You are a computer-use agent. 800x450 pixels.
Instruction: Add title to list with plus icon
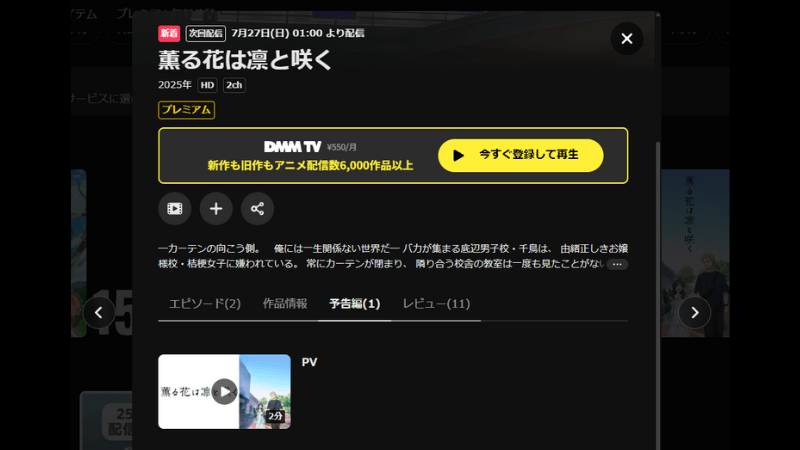pyautogui.click(x=216, y=209)
